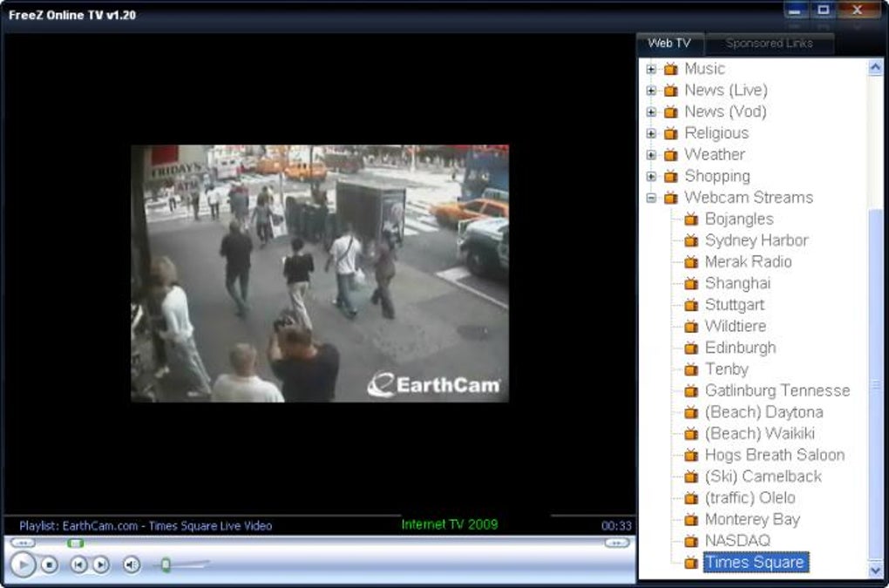Viewport: 889px width, 588px height.
Task: Switch to the Web TV tab
Action: 669,43
